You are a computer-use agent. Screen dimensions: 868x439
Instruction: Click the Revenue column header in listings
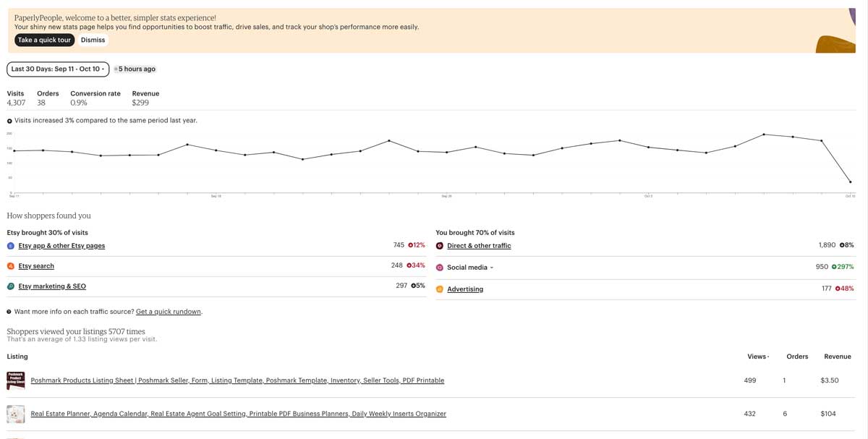838,357
